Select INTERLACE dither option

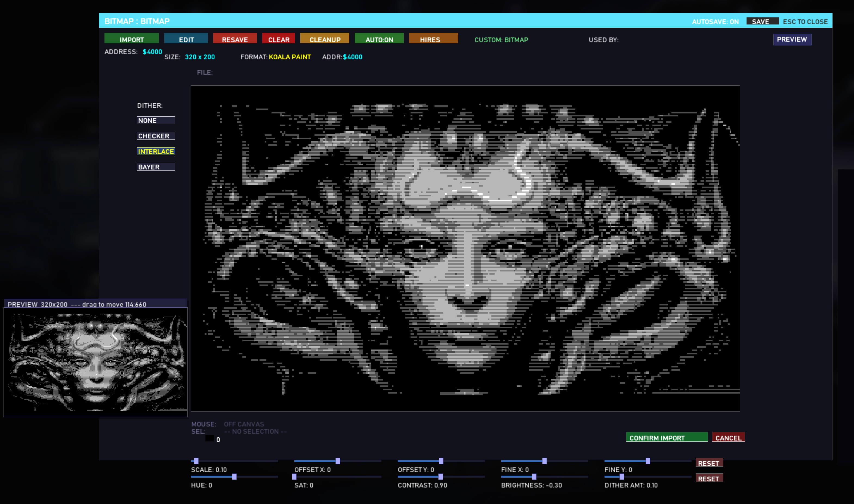[156, 151]
